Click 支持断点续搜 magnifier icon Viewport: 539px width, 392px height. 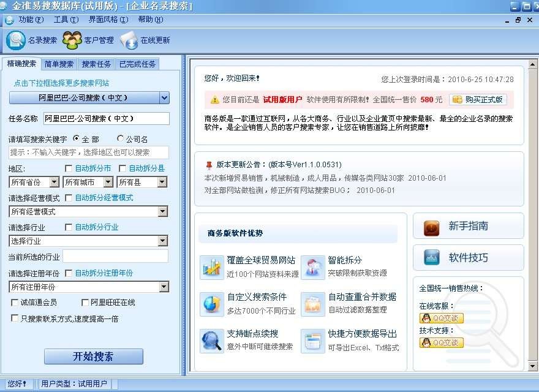click(212, 341)
